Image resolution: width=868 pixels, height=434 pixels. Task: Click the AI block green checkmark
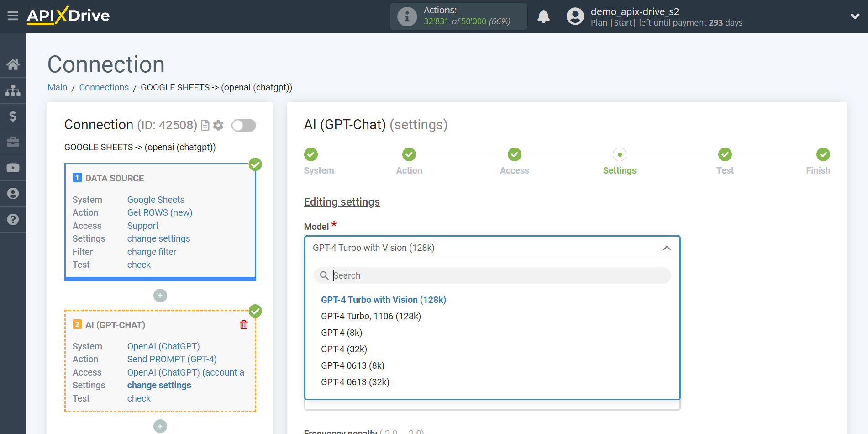point(255,311)
